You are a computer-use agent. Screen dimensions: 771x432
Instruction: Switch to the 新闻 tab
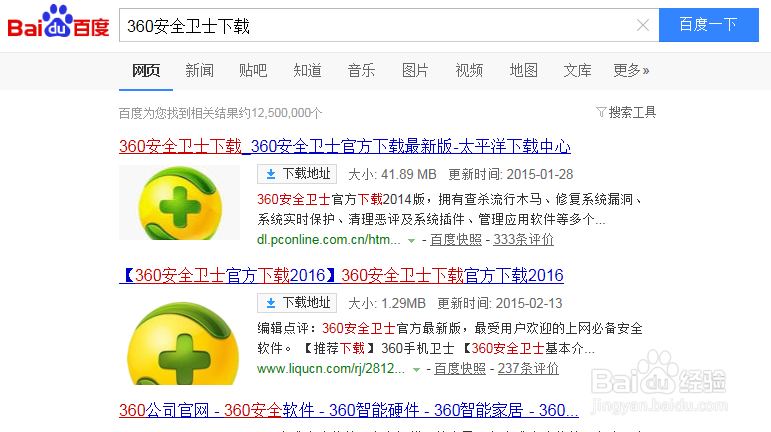pyautogui.click(x=199, y=71)
